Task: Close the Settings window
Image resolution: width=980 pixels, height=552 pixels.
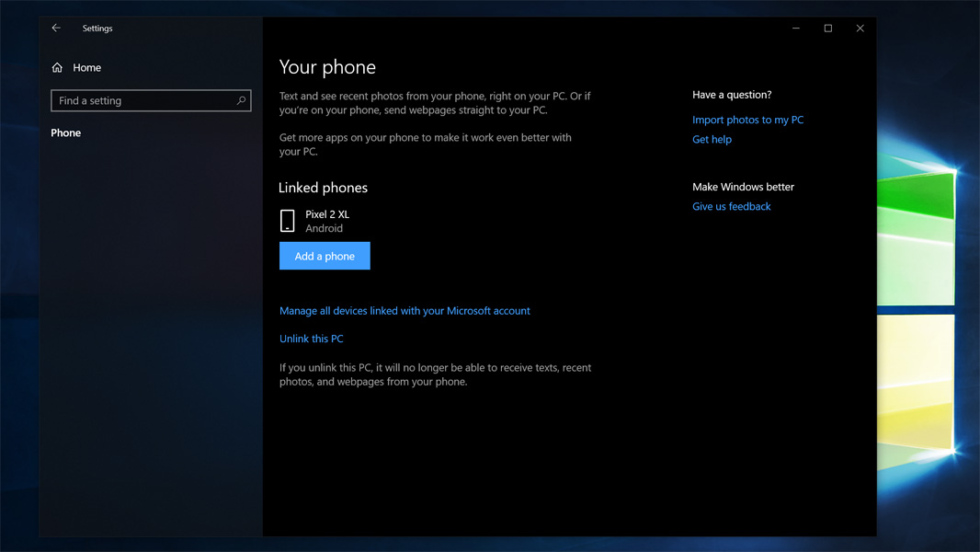Action: [860, 29]
